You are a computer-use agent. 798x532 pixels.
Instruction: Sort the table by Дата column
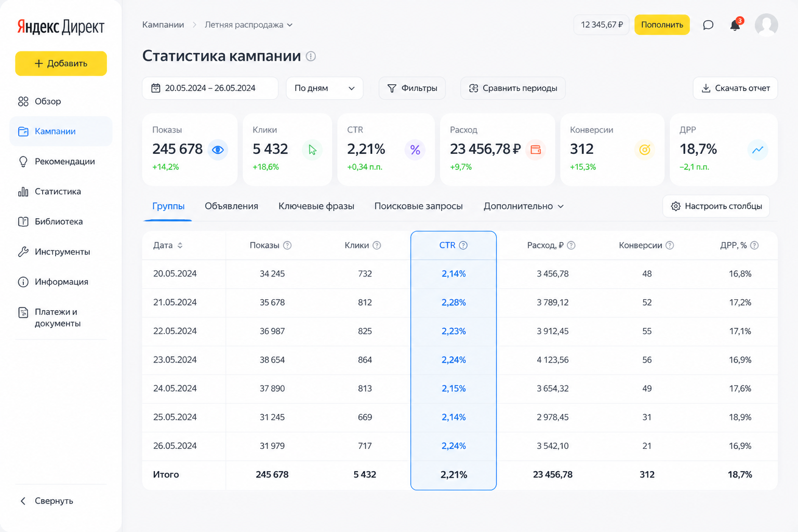[x=168, y=245]
